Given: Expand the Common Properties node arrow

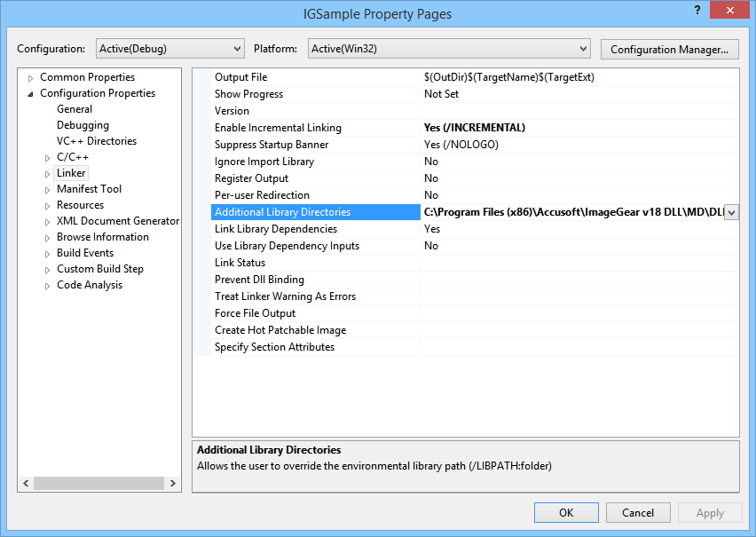Looking at the screenshot, I should pos(31,78).
